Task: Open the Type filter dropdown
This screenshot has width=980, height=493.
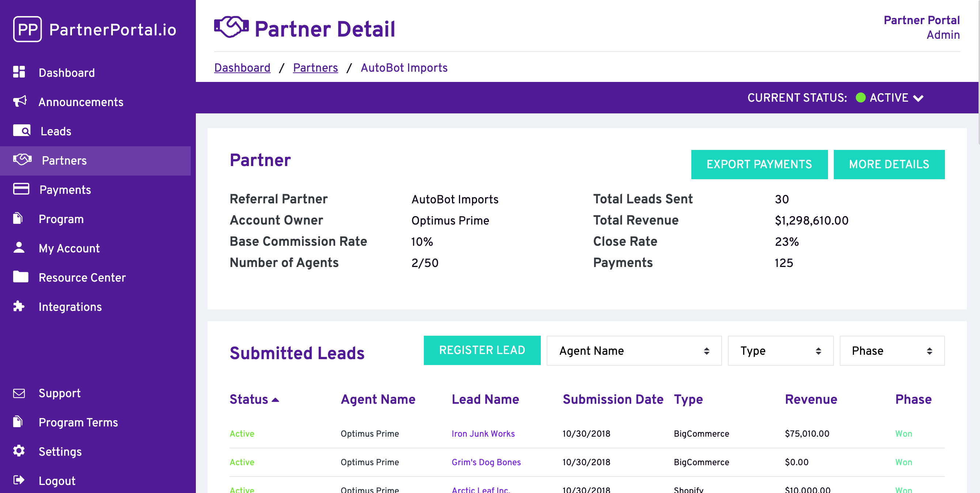Action: pyautogui.click(x=780, y=351)
